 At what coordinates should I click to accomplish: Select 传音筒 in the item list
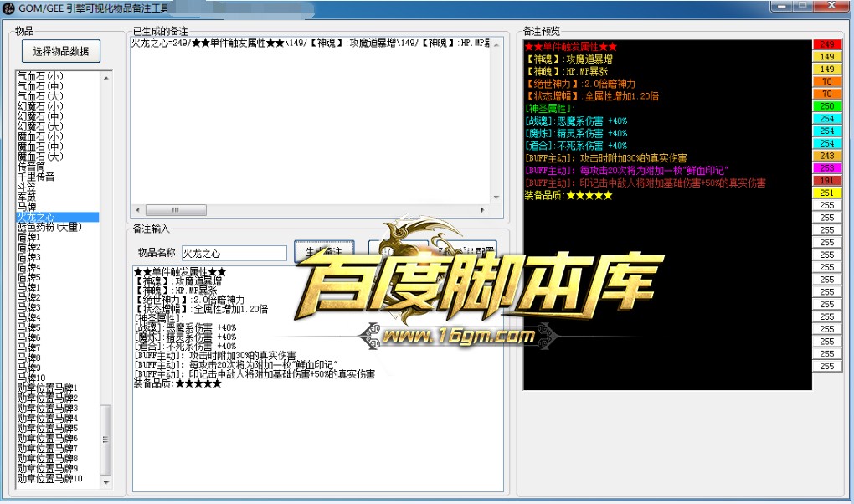coord(31,166)
